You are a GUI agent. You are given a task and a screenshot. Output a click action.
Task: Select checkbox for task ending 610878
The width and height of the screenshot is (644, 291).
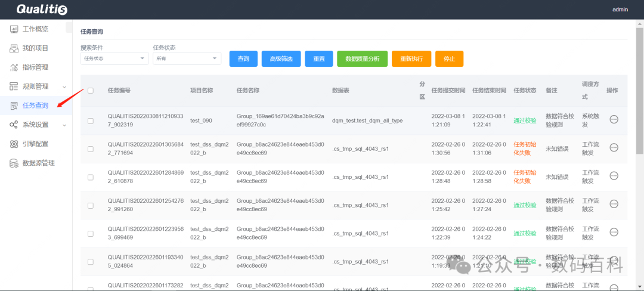(x=91, y=177)
